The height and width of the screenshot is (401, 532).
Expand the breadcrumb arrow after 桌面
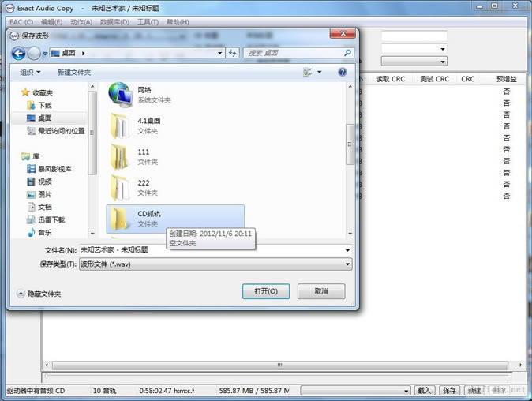(x=83, y=53)
